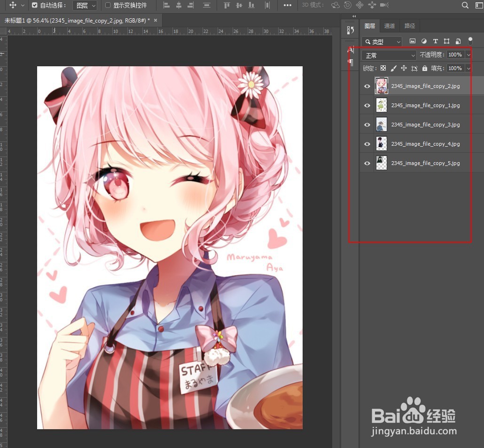
Task: Filter layers by pixel layers icon
Action: point(413,41)
